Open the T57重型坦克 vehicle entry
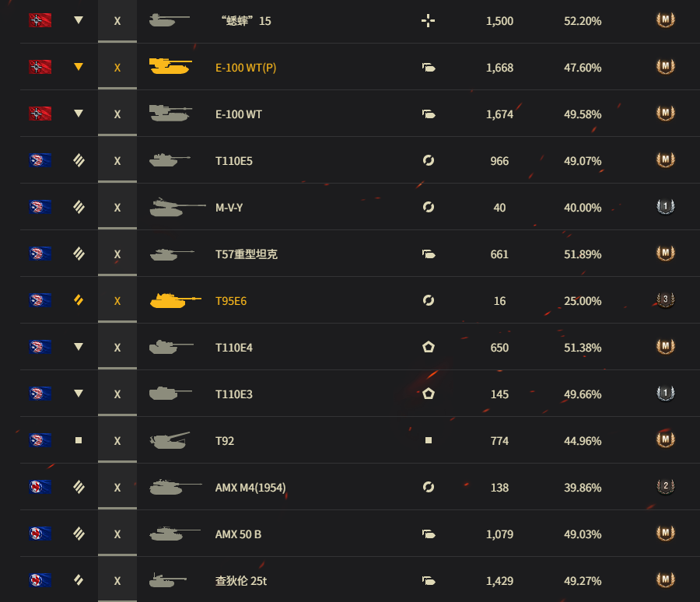 [246, 254]
